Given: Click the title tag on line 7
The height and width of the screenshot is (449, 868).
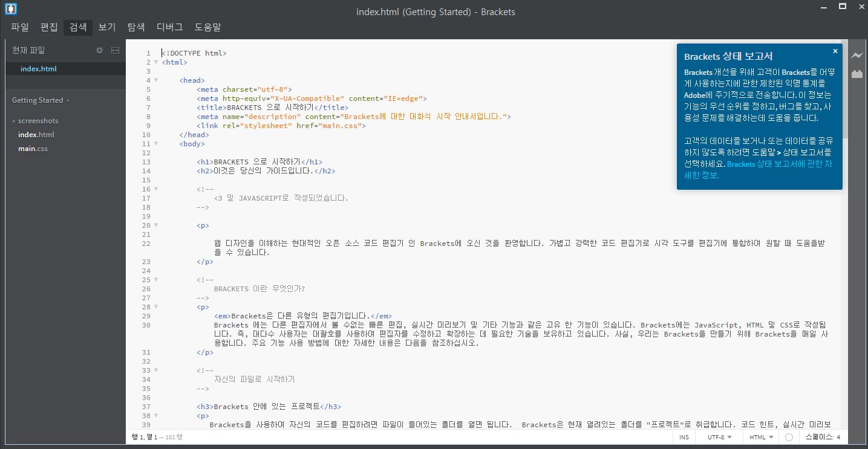Looking at the screenshot, I should 272,108.
